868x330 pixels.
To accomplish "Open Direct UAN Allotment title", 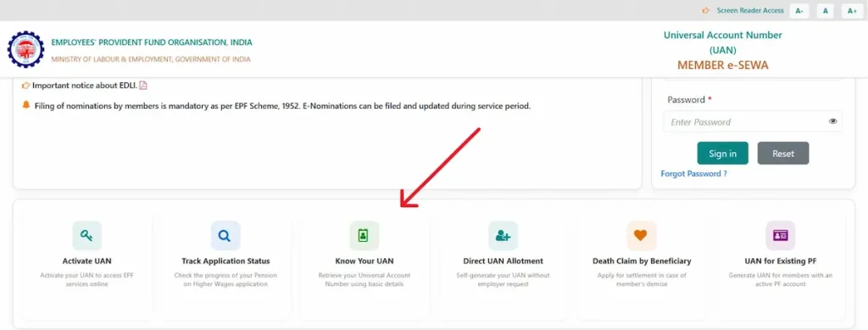I will (x=504, y=260).
